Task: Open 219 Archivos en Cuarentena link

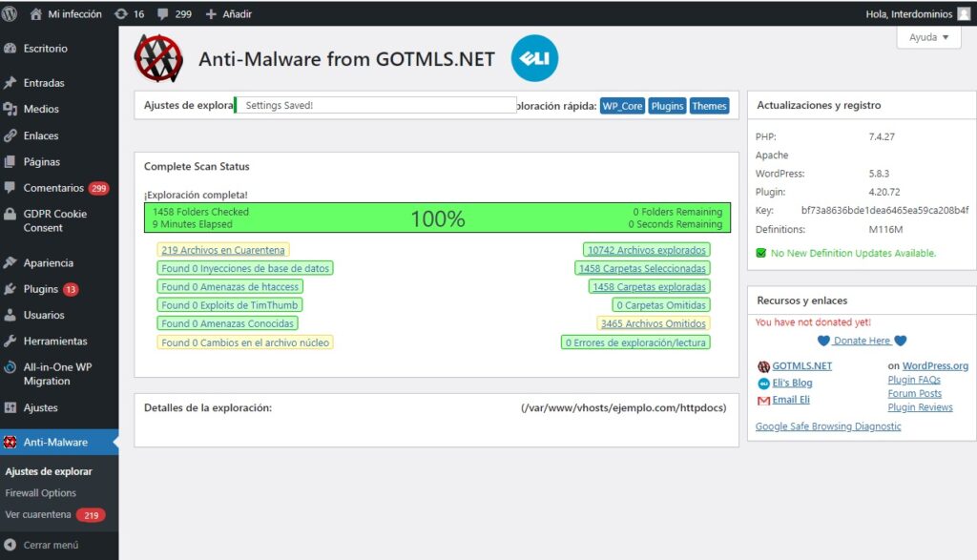Action: tap(223, 250)
